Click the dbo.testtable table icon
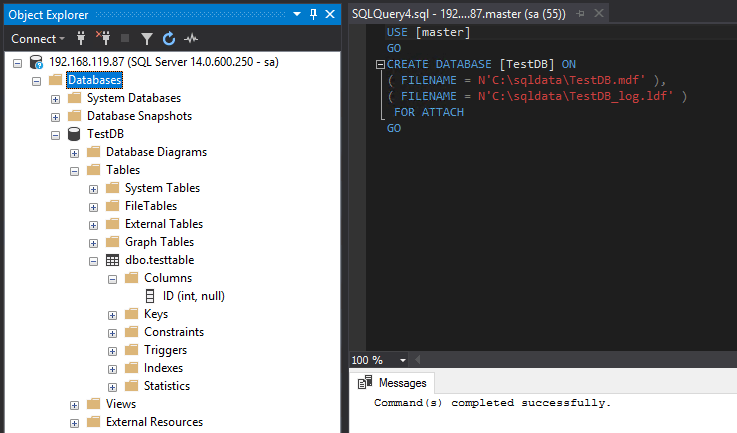This screenshot has width=737, height=433. point(113,260)
